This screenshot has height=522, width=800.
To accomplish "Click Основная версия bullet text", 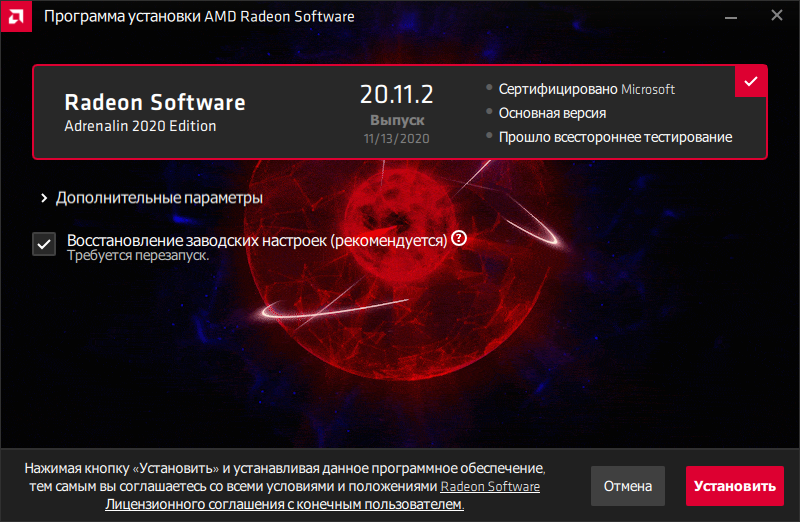I will coord(552,113).
